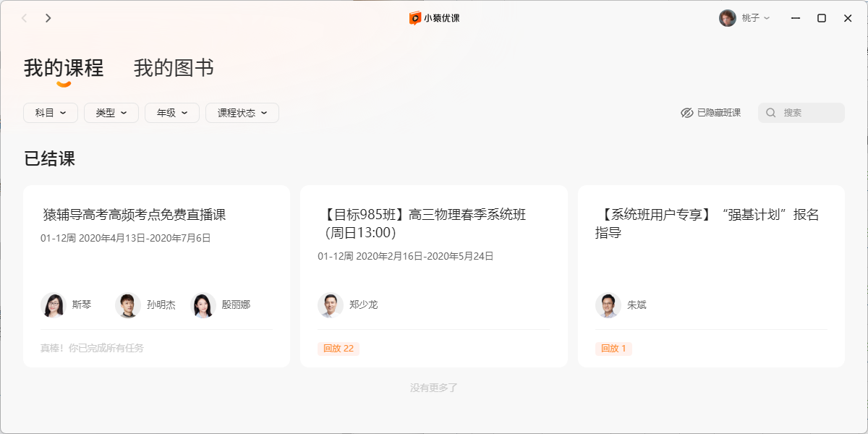The height and width of the screenshot is (434, 868).
Task: Open the 课程状态 filter dropdown
Action: tap(242, 113)
